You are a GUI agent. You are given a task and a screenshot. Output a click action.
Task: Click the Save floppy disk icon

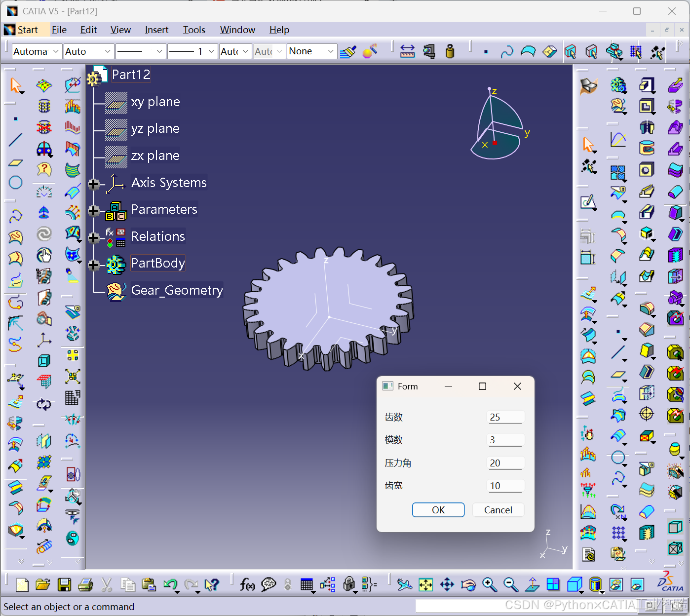(x=64, y=585)
